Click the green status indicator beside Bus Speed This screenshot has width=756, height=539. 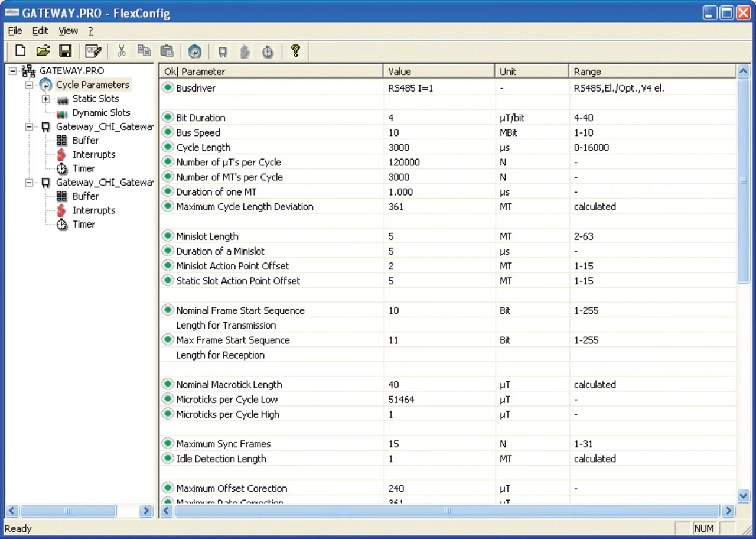tap(168, 132)
